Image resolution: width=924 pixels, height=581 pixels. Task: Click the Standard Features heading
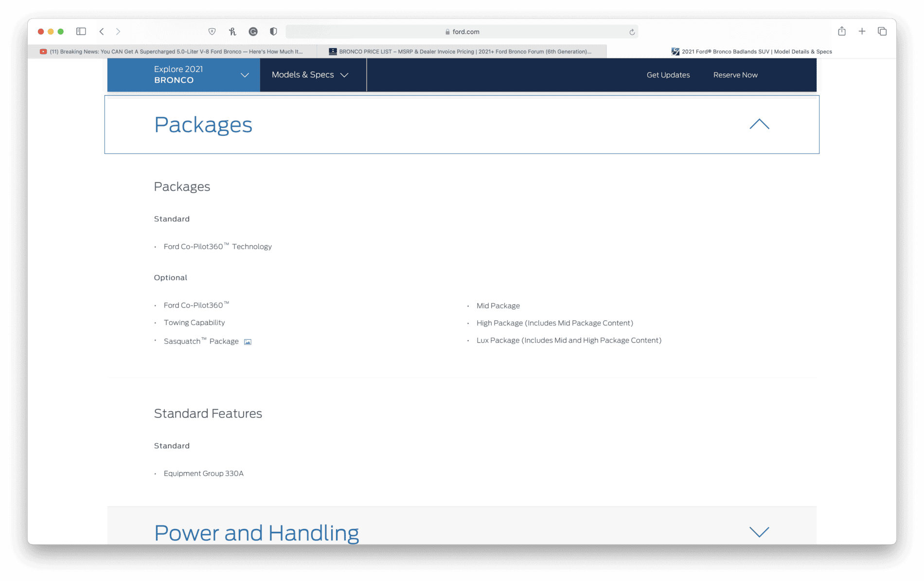coord(208,413)
